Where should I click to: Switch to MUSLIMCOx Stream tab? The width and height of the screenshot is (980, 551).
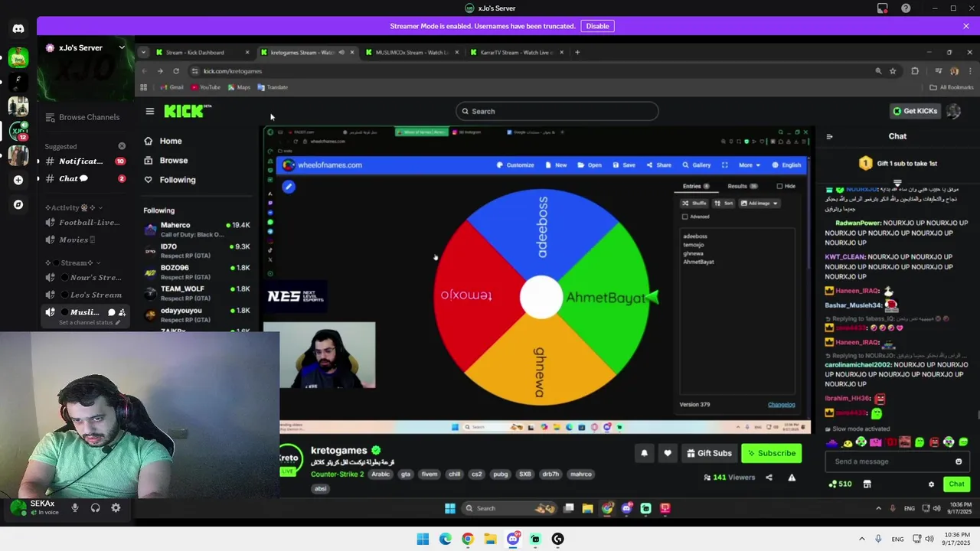tap(412, 52)
